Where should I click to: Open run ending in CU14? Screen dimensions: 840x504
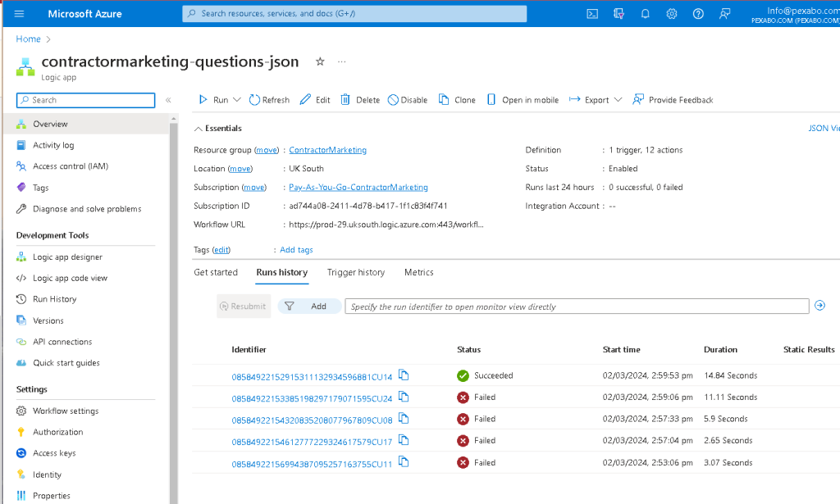(312, 377)
